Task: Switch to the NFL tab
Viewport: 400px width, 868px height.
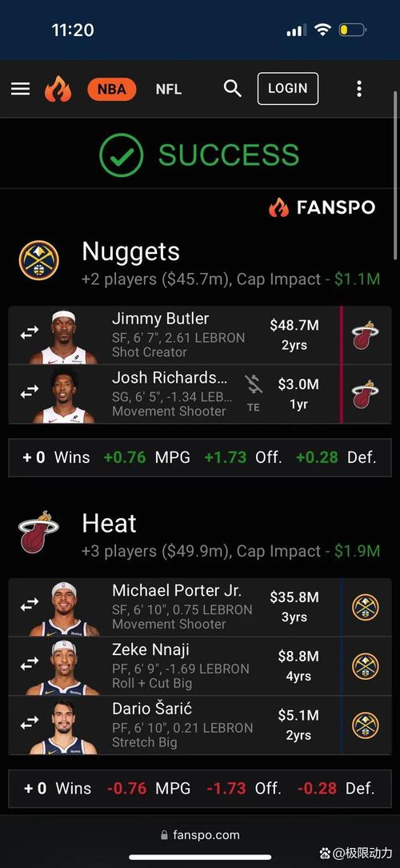Action: click(169, 89)
